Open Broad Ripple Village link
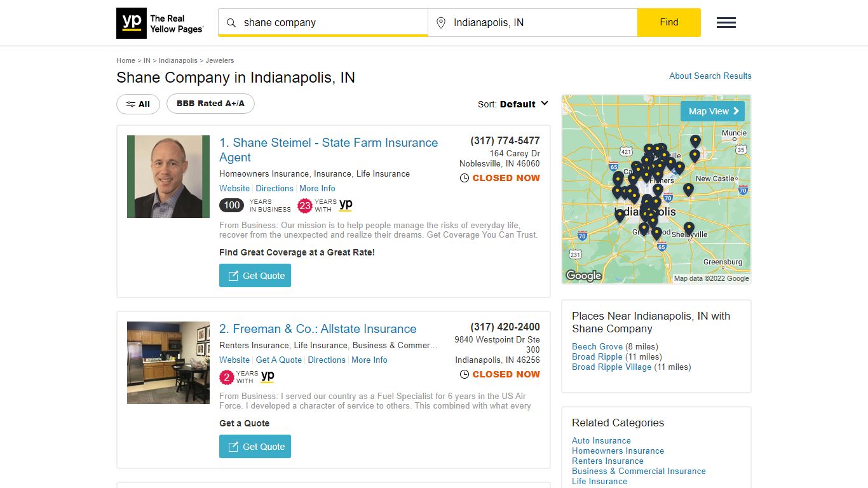Viewport: 868px width, 488px height. point(612,367)
